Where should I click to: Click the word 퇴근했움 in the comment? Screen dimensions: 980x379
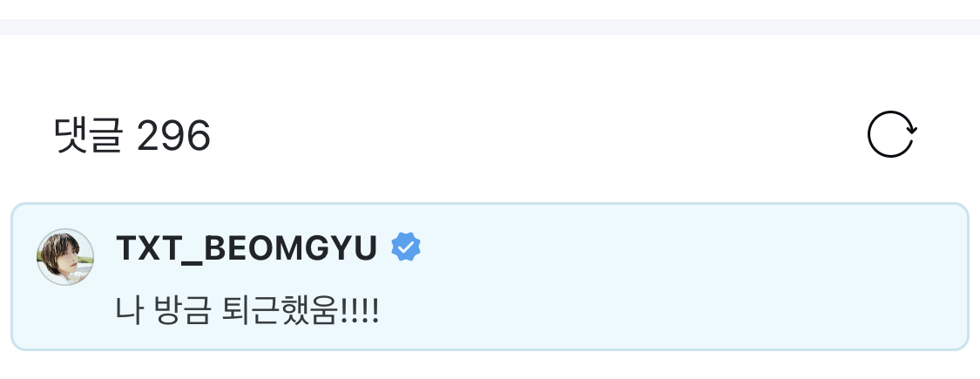tap(280, 310)
